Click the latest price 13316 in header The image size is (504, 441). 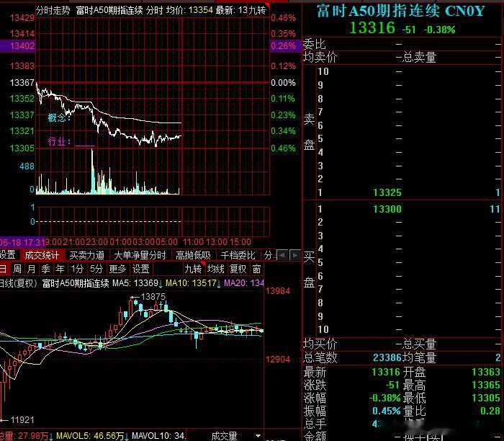(372, 27)
